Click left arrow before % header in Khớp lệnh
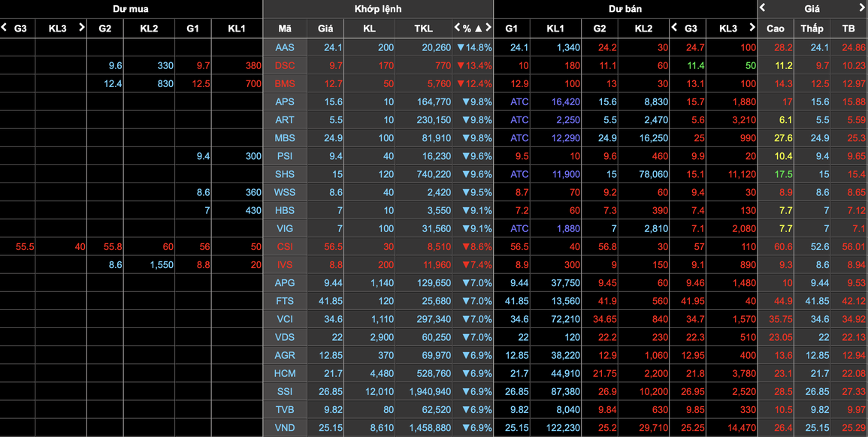The height and width of the screenshot is (437, 868). tap(457, 27)
